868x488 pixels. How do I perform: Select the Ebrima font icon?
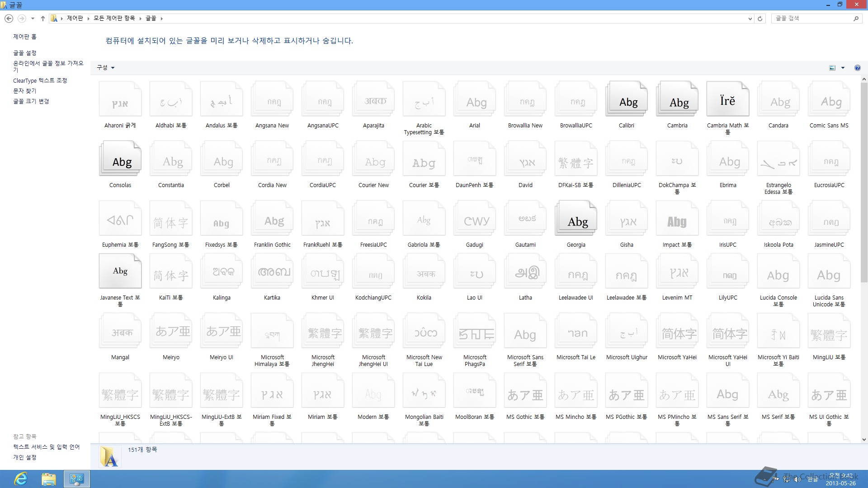(728, 159)
